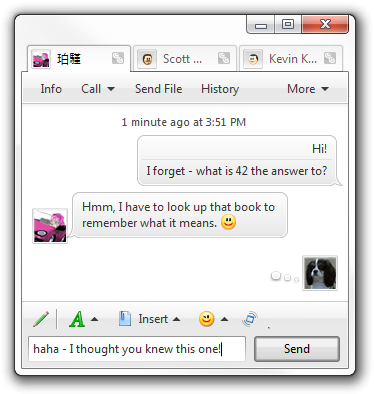Open contact Info
The height and width of the screenshot is (394, 374).
[51, 89]
